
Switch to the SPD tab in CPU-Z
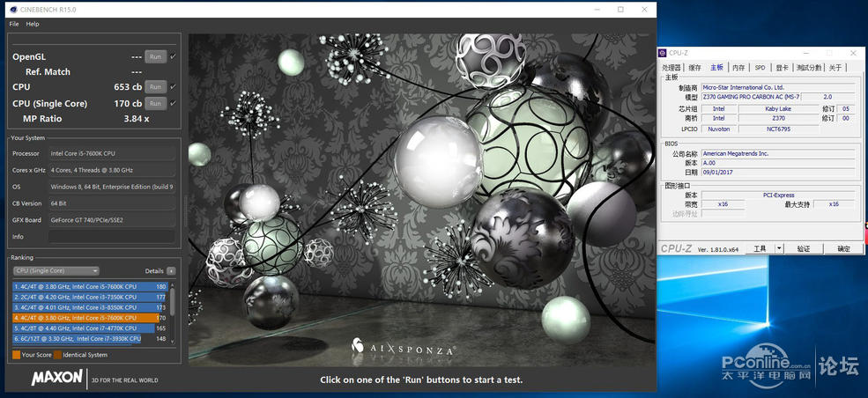(760, 68)
